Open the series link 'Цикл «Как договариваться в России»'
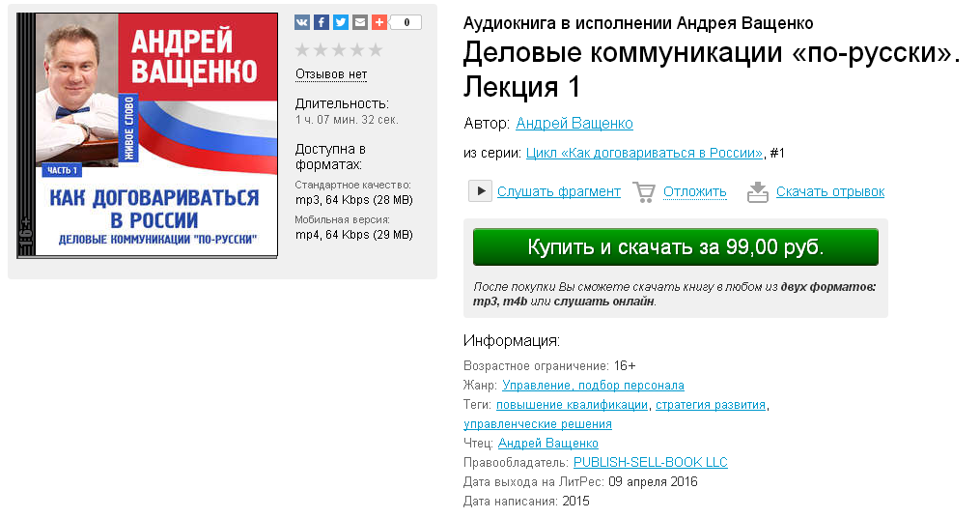This screenshot has width=980, height=518. [x=644, y=154]
